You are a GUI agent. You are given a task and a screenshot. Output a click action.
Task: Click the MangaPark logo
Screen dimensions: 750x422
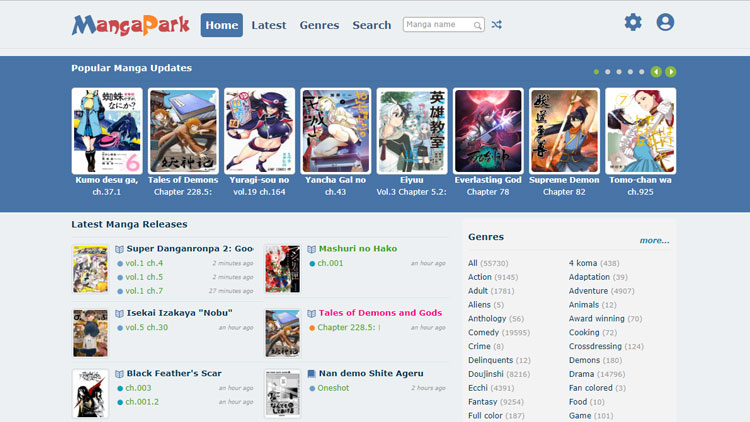(x=131, y=25)
